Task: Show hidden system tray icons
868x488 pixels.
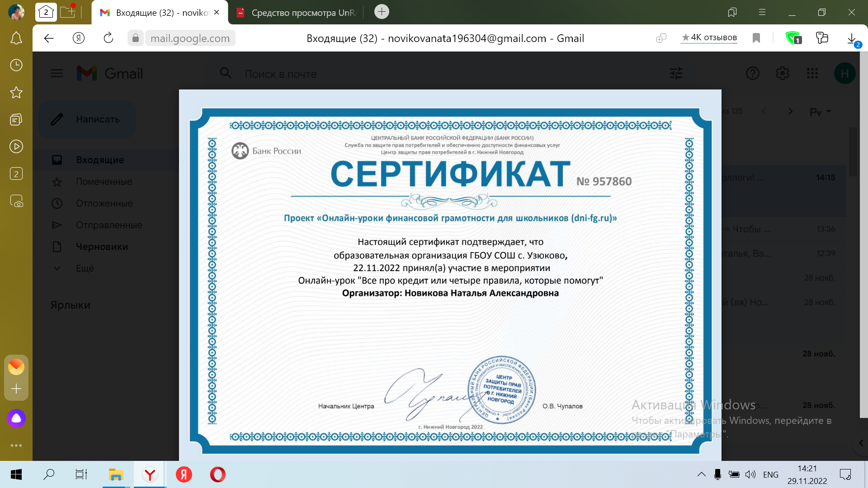Action: pos(701,474)
